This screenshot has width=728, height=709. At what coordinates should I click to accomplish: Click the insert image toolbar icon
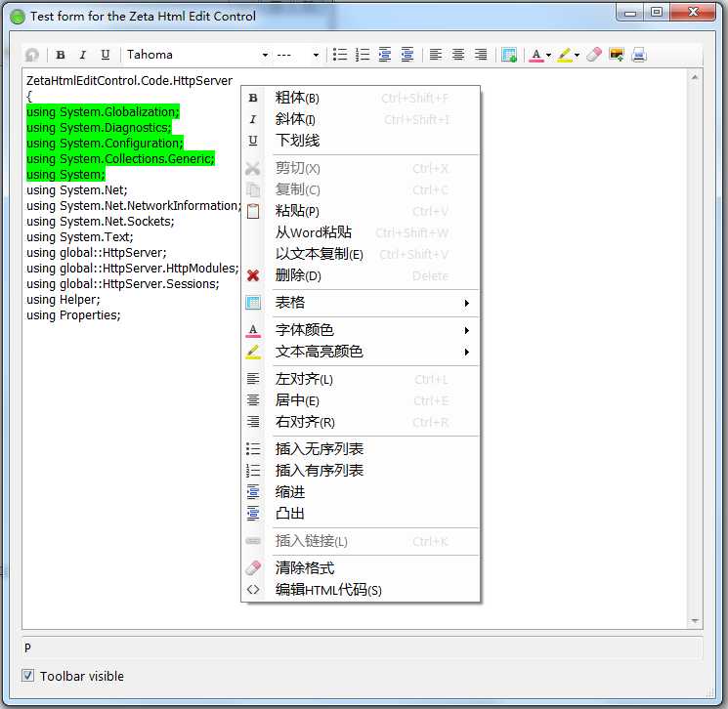617,55
